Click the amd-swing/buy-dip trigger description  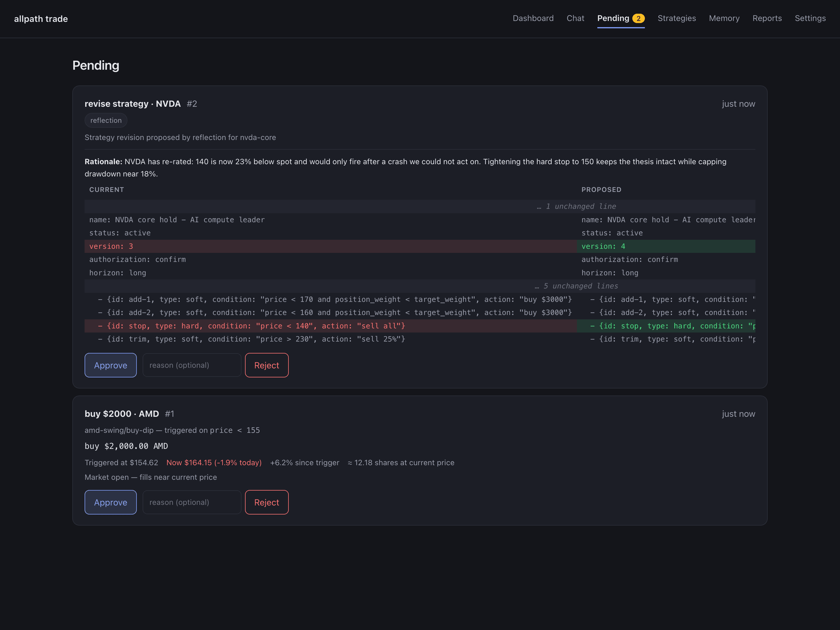[x=172, y=430]
